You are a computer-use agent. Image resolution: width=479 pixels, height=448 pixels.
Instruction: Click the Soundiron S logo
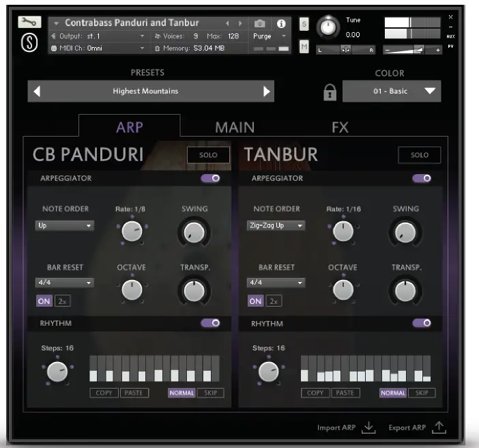tap(29, 42)
